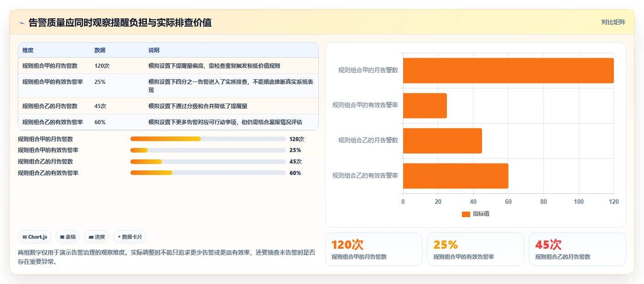This screenshot has height=284, width=644.
Task: Click the 120次 value in the table
Action: [102, 66]
